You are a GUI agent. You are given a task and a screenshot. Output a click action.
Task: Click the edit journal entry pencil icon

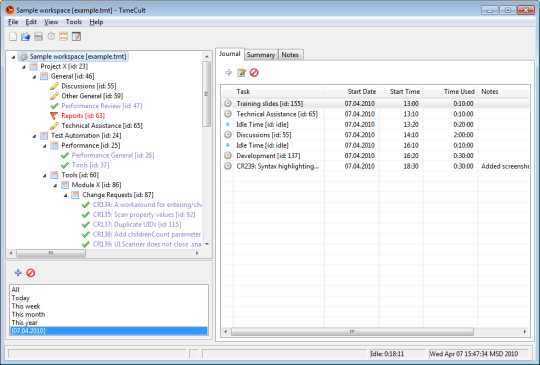241,73
